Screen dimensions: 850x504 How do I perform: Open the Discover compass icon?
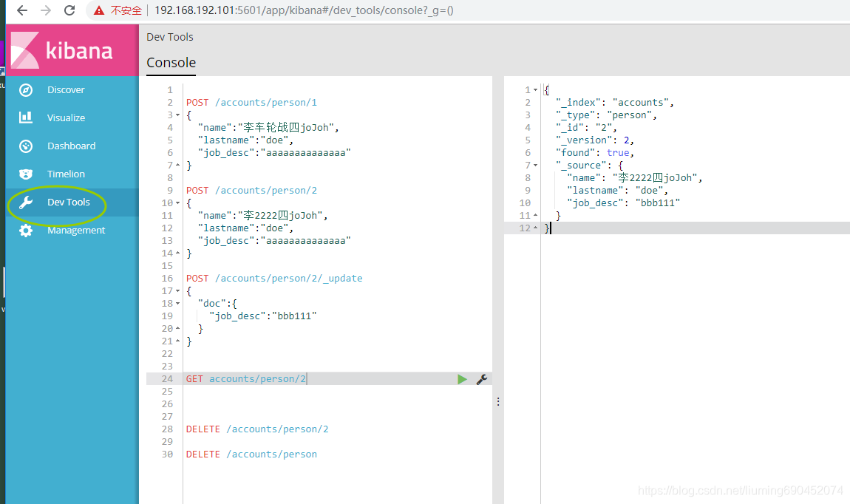[x=25, y=90]
